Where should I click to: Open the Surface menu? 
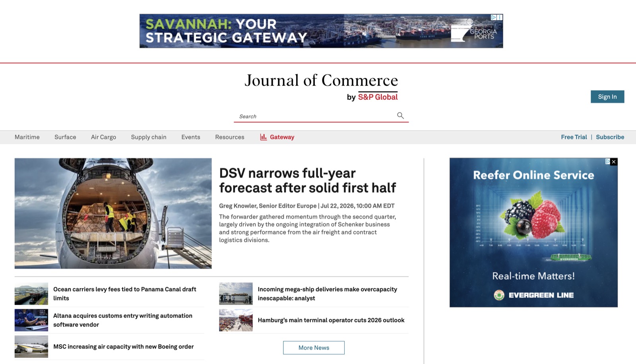click(65, 137)
